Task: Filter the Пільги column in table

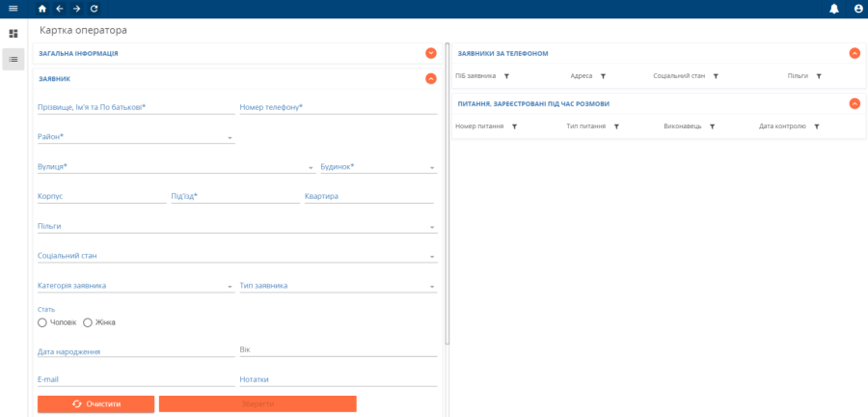Action: click(819, 76)
